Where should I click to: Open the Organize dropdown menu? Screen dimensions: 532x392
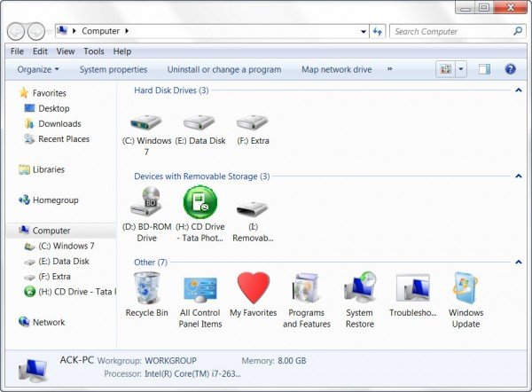click(38, 69)
